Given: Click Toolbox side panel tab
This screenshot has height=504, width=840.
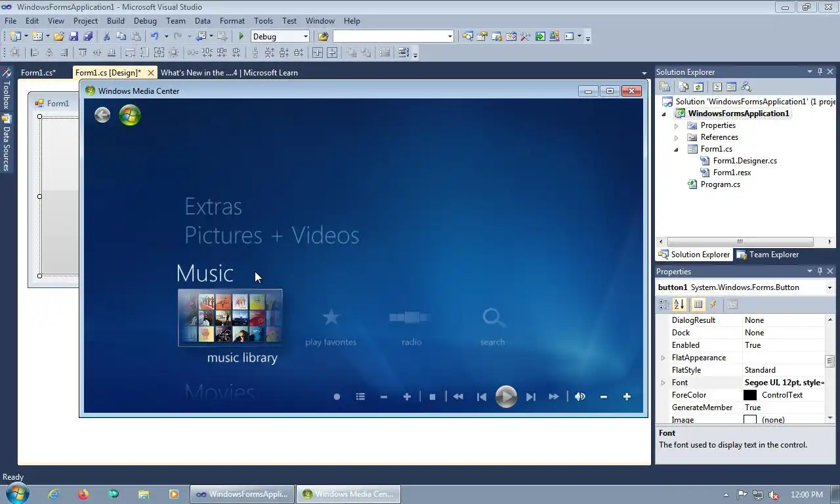Looking at the screenshot, I should 6,88.
